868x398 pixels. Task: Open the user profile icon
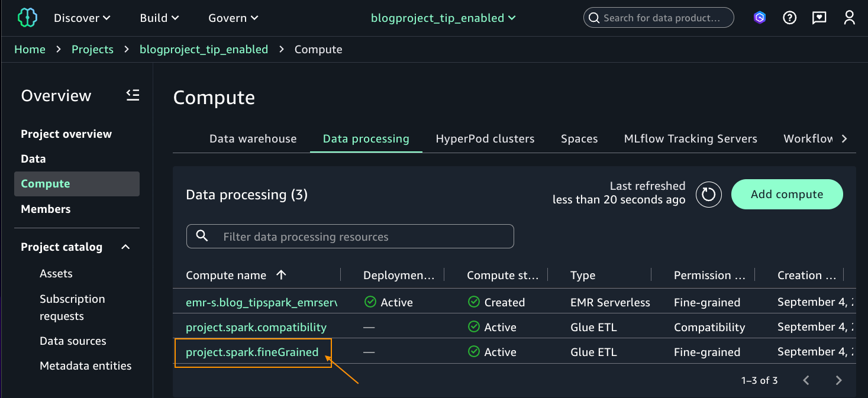click(849, 18)
